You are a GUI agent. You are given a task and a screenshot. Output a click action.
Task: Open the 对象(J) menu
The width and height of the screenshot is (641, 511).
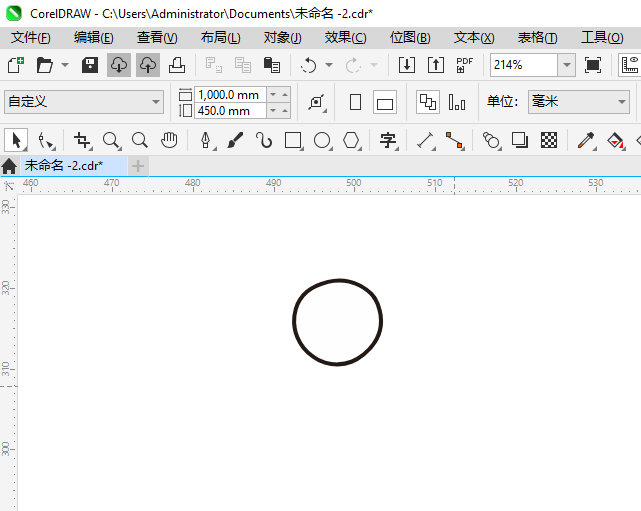(x=282, y=38)
